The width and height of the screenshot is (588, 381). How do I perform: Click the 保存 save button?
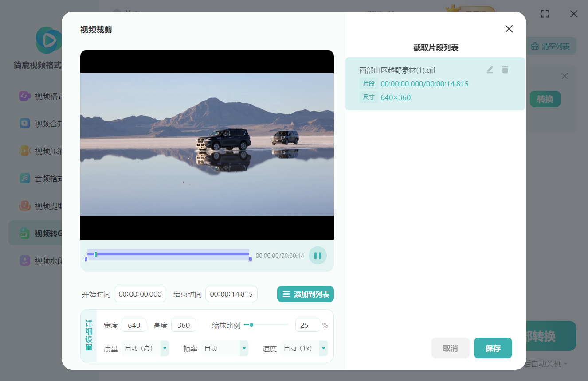[x=493, y=348]
